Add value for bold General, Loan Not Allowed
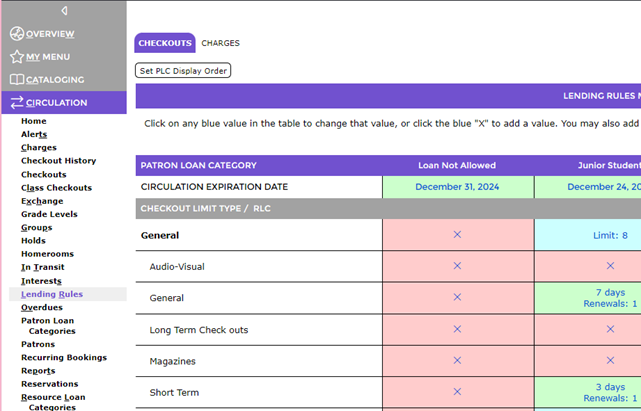The width and height of the screenshot is (641, 411). [457, 234]
